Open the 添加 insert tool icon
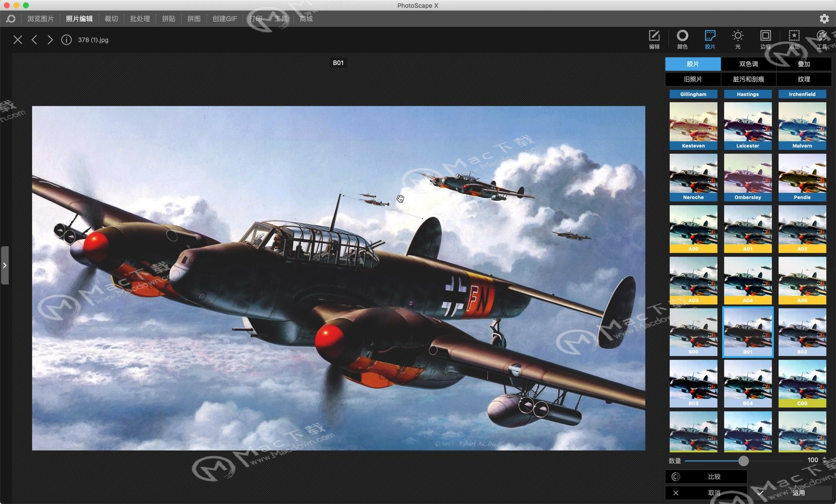836x504 pixels. click(794, 39)
